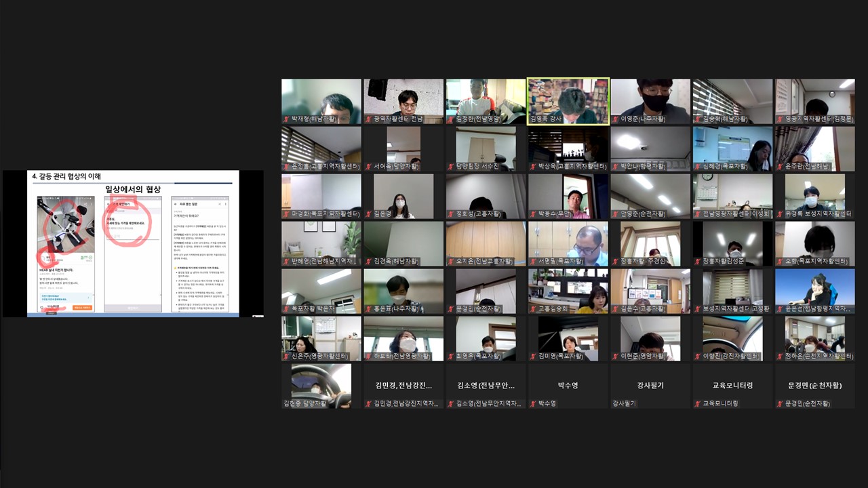Select 김현종 담양자활 video in car
This screenshot has height=488, width=868.
pyautogui.click(x=321, y=386)
